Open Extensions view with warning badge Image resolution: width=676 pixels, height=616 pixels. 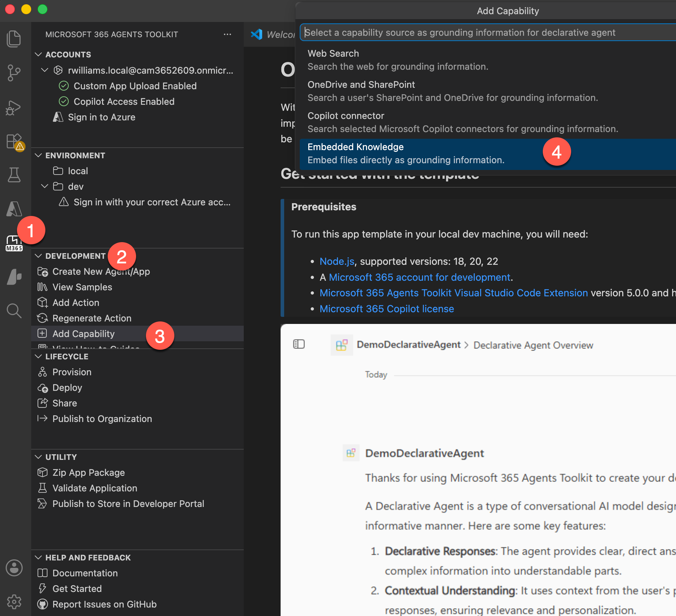click(x=15, y=142)
